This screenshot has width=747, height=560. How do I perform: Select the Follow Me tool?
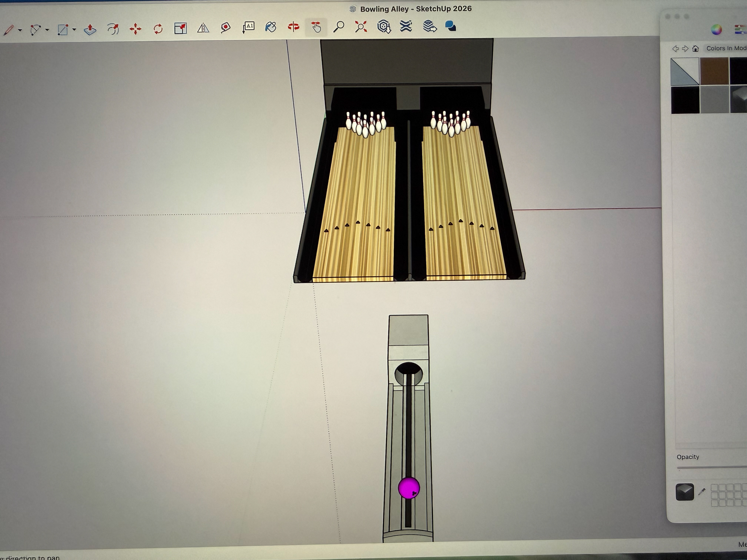(x=113, y=29)
